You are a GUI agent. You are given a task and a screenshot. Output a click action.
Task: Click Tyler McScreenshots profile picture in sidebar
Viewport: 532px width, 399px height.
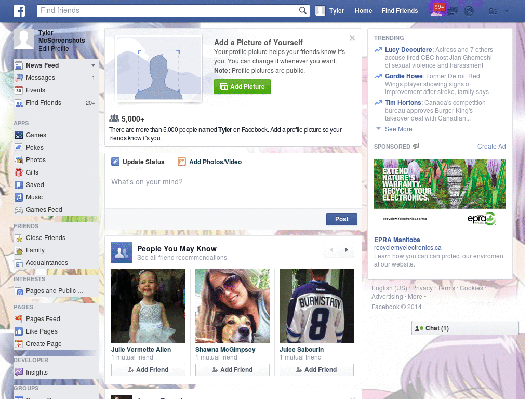(x=24, y=39)
